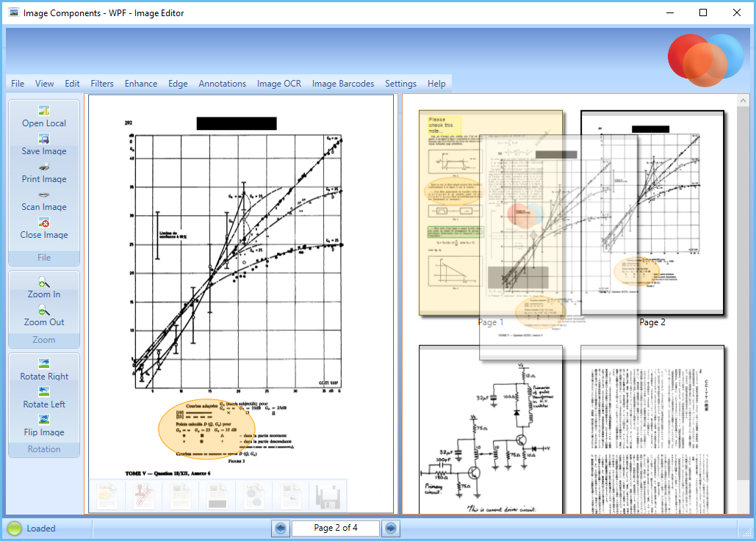
Task: Open the View menu
Action: tap(44, 84)
